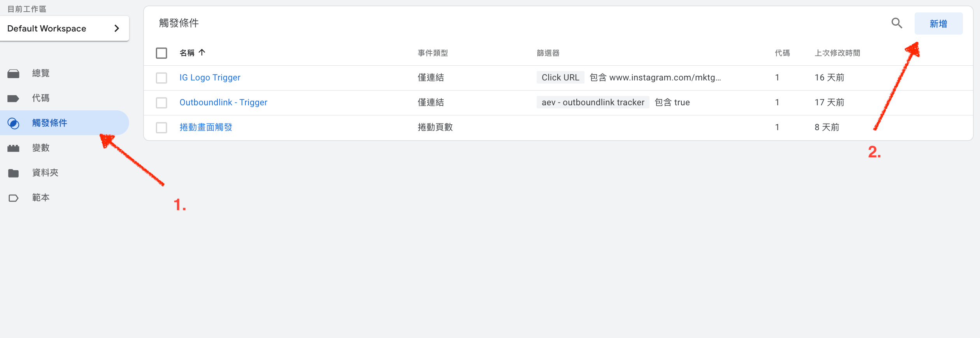The height and width of the screenshot is (338, 980).
Task: Click the 範本 template icon in sidebar
Action: click(13, 198)
